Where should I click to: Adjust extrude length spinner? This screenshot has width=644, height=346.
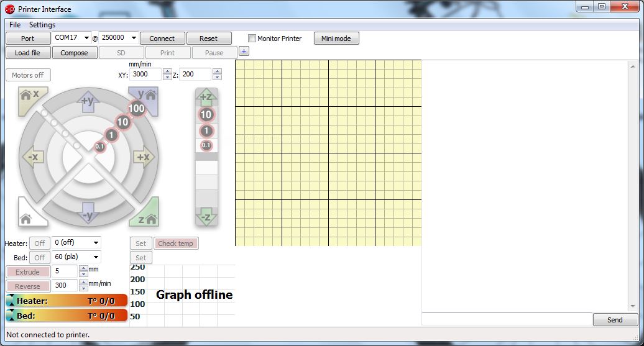[83, 271]
